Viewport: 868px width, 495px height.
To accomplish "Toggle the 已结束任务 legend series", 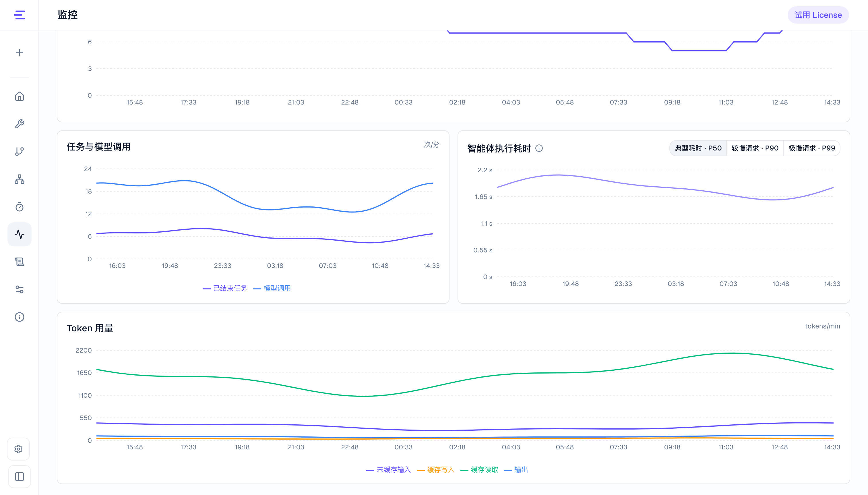I will (225, 288).
